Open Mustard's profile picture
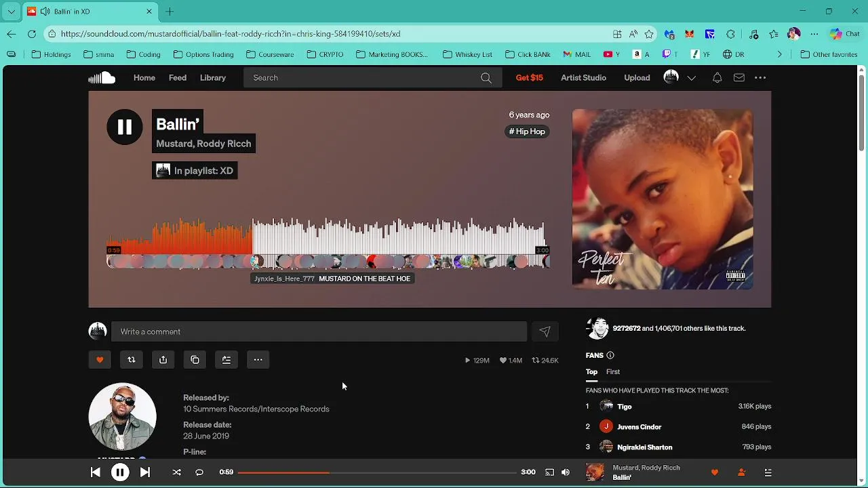This screenshot has width=868, height=488. pos(122,417)
